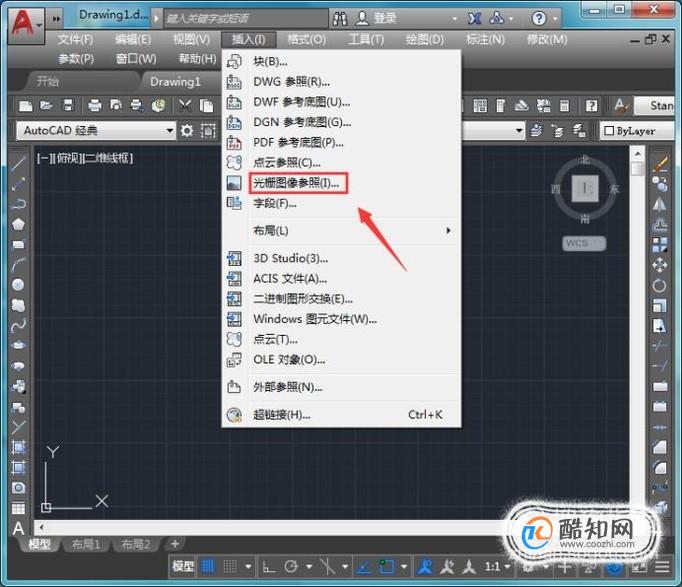The image size is (682, 587).
Task: Select the Circle draw tool
Action: tap(18, 284)
